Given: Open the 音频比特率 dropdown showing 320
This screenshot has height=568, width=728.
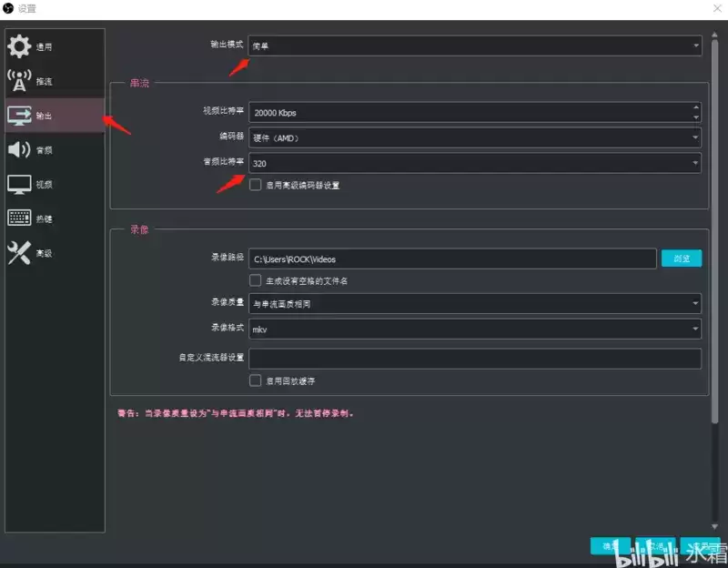Looking at the screenshot, I should pos(474,163).
